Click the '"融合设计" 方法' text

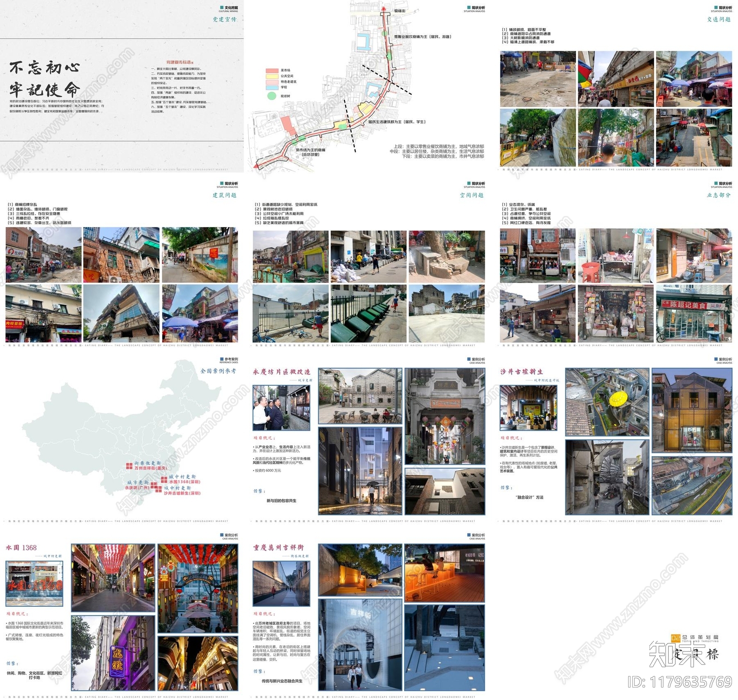(x=530, y=497)
